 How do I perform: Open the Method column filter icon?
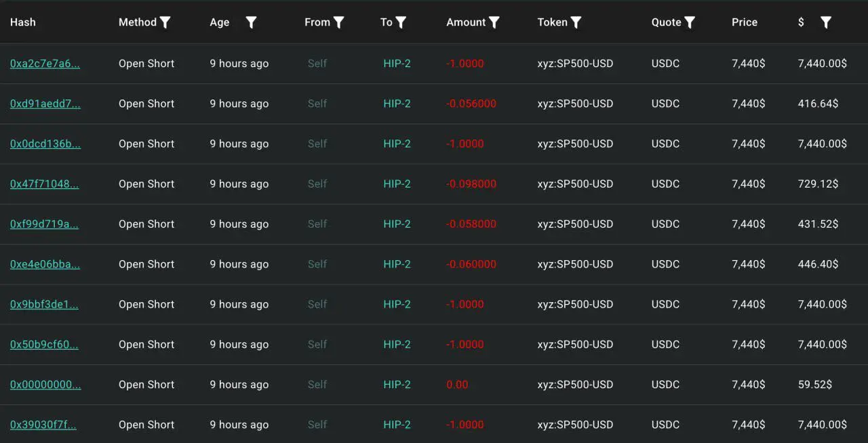tap(165, 22)
